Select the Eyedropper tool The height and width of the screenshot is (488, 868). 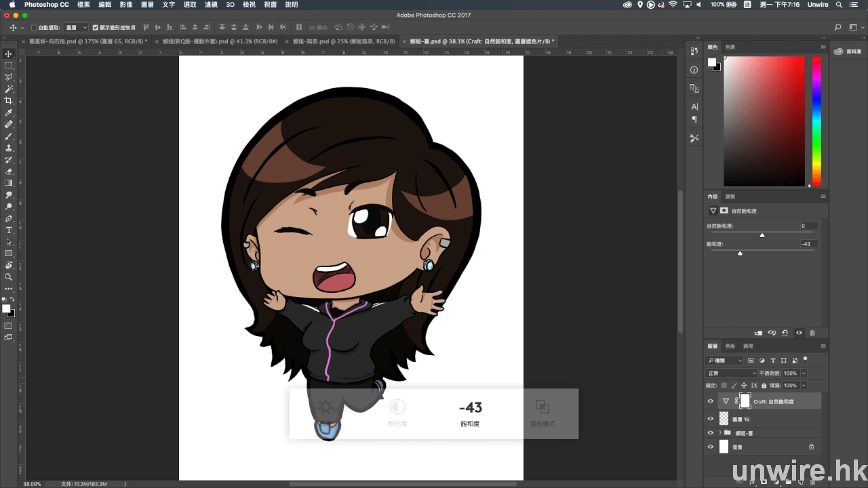coord(9,113)
